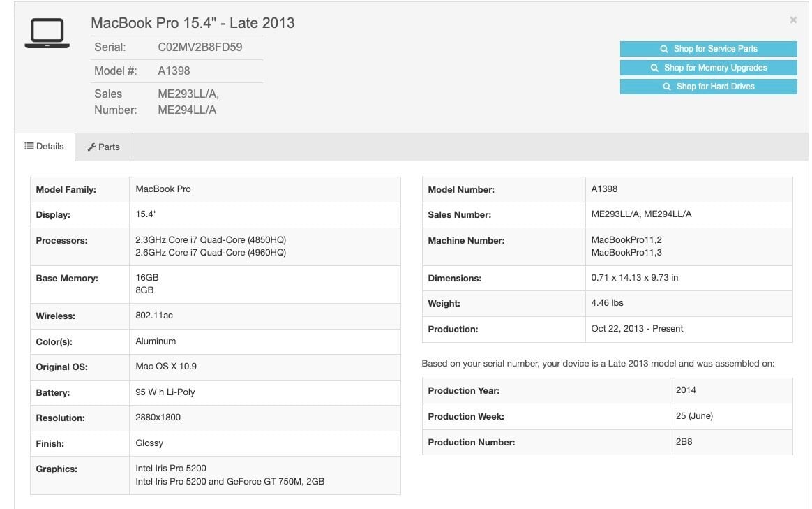Click Production Week value 25 (June)

pyautogui.click(x=694, y=416)
